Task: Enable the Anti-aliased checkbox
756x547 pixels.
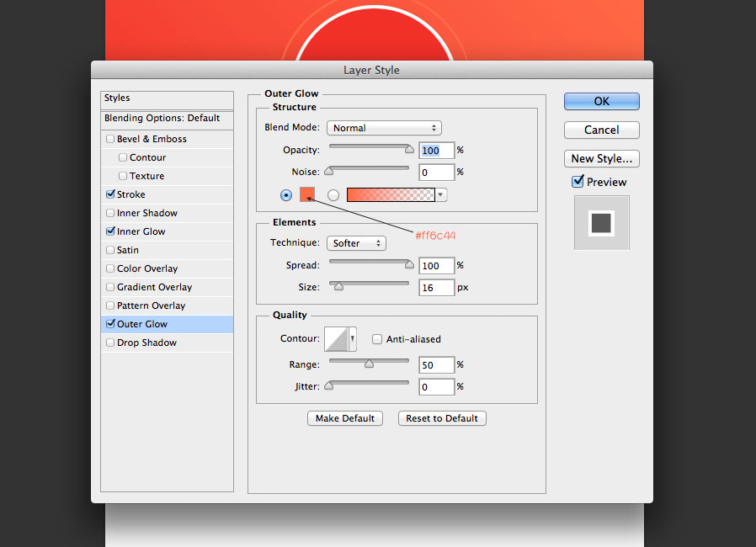Action: pos(377,339)
